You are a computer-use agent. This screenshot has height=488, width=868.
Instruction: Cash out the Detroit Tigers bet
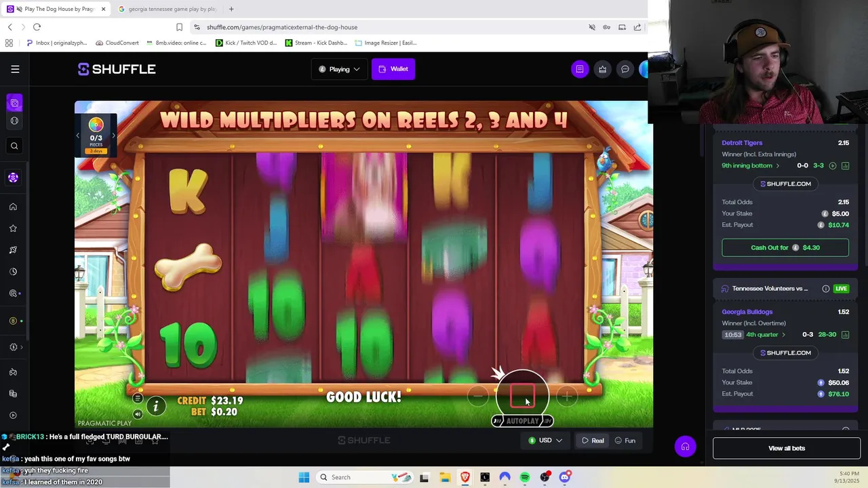click(x=785, y=247)
